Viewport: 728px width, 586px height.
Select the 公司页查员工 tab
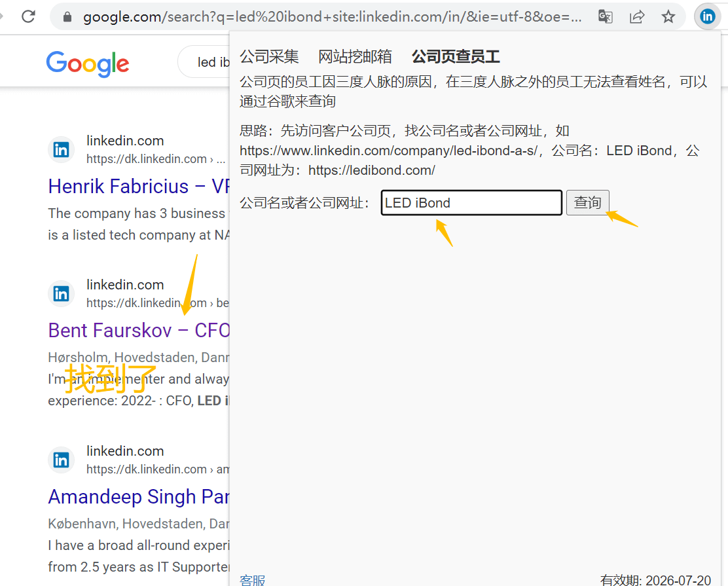[456, 57]
